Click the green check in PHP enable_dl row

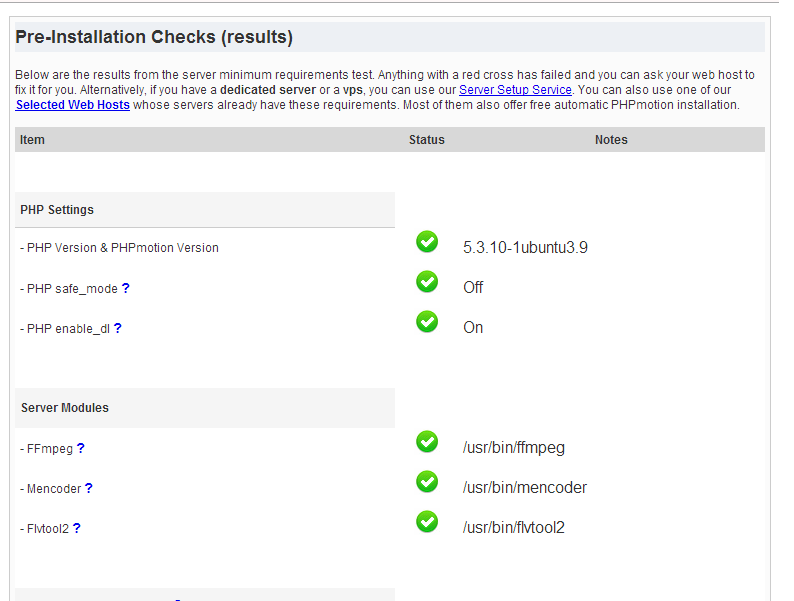(427, 322)
